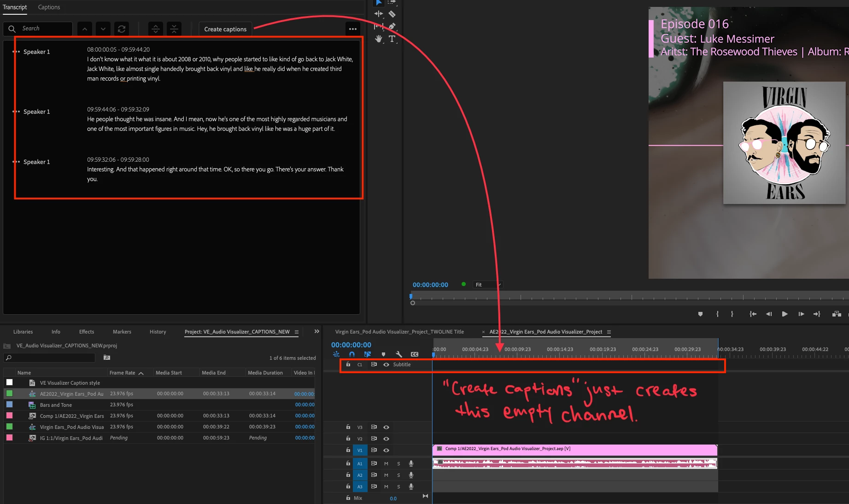The width and height of the screenshot is (849, 504).
Task: Switch to the Captions tab
Action: tap(49, 7)
